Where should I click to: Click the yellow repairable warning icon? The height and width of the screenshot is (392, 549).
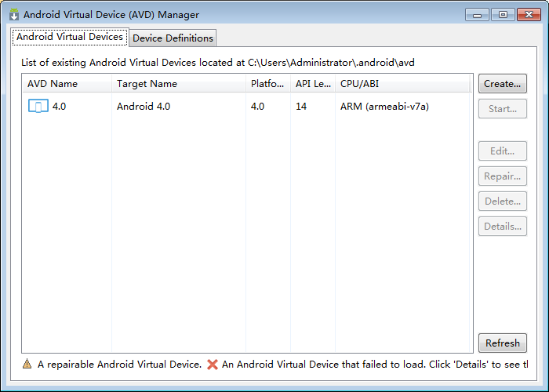[x=27, y=364]
